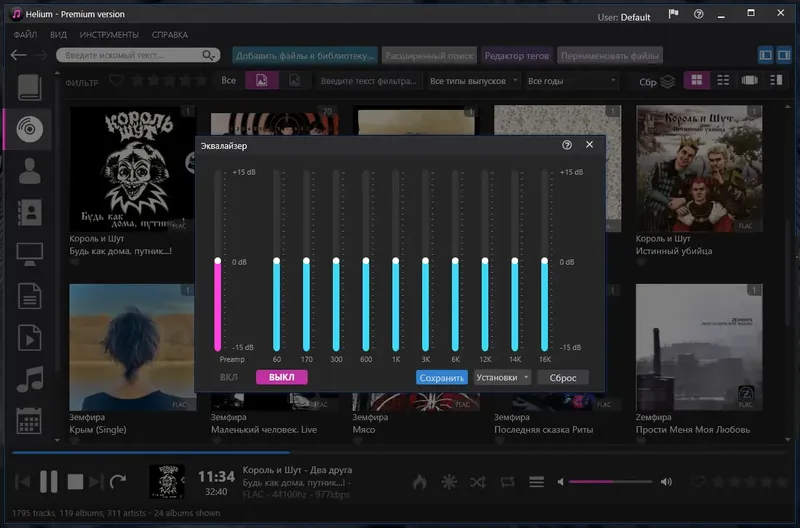Open the document icon in the sidebar
Screen dimensions: 800x528
click(30, 296)
